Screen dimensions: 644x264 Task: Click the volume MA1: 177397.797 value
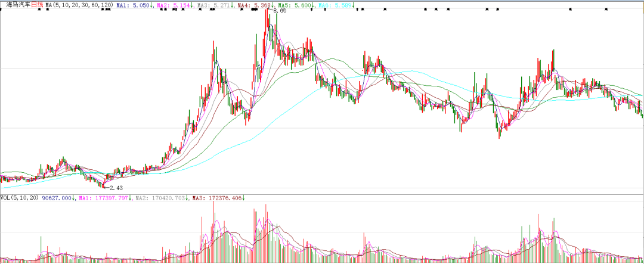click(x=105, y=198)
